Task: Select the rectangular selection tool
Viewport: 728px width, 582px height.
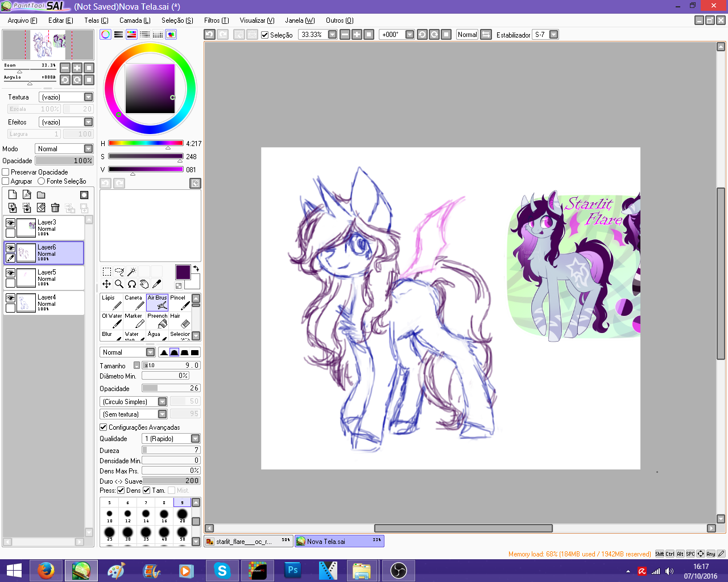Action: pos(107,272)
